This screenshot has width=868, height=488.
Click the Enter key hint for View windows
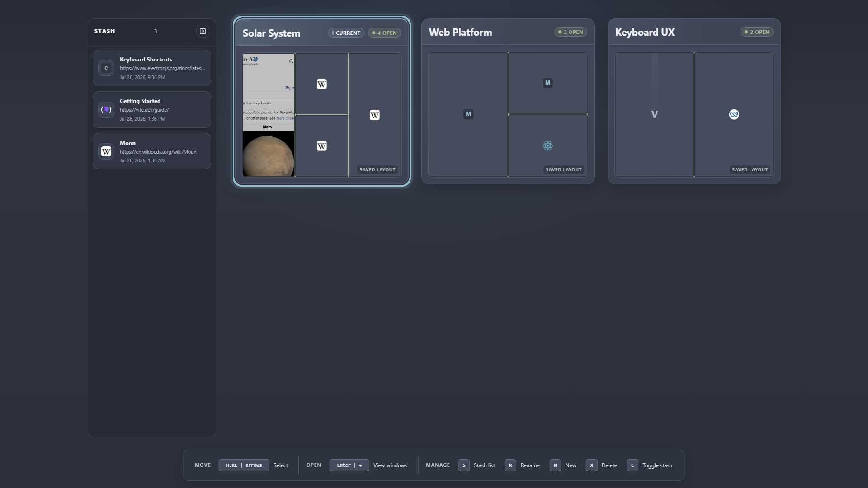pyautogui.click(x=349, y=465)
